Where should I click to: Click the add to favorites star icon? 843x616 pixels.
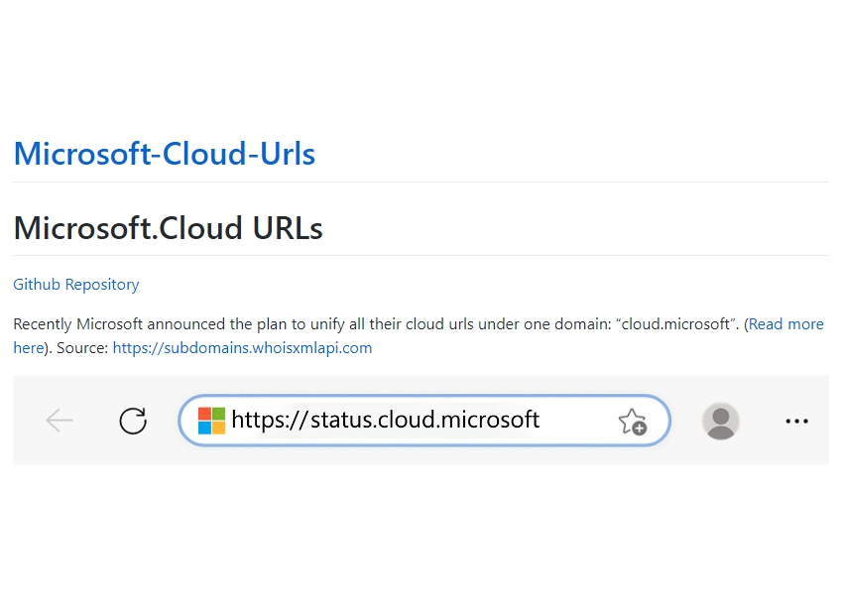tap(633, 422)
